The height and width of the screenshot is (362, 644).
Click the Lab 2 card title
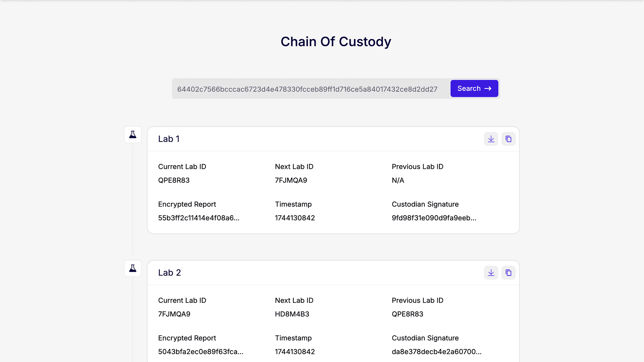tap(169, 273)
